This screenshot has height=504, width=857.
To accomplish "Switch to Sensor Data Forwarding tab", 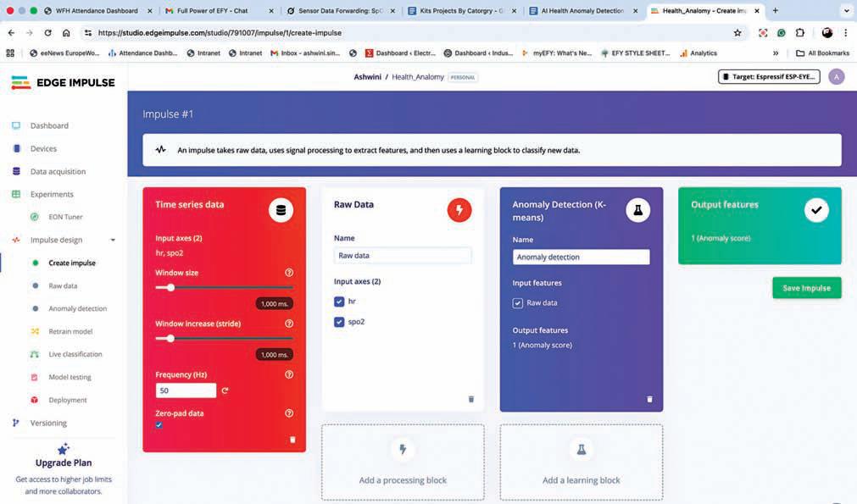I will (340, 10).
